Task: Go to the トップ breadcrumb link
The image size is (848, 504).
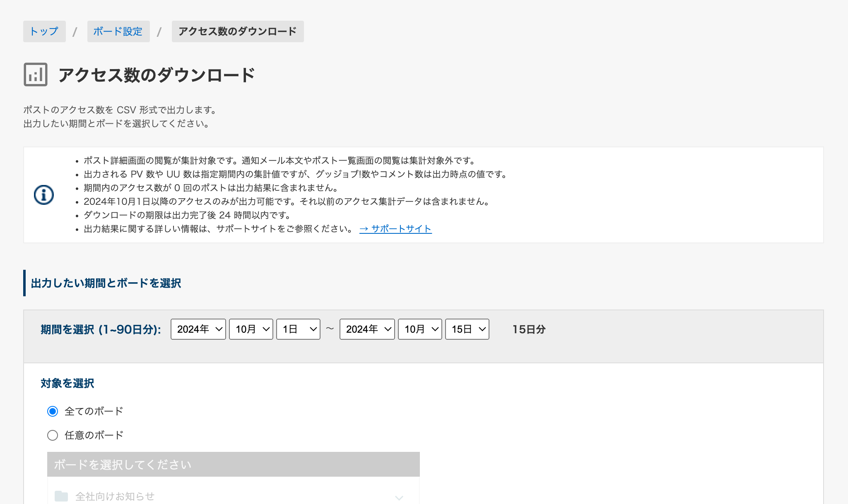Action: (x=44, y=31)
